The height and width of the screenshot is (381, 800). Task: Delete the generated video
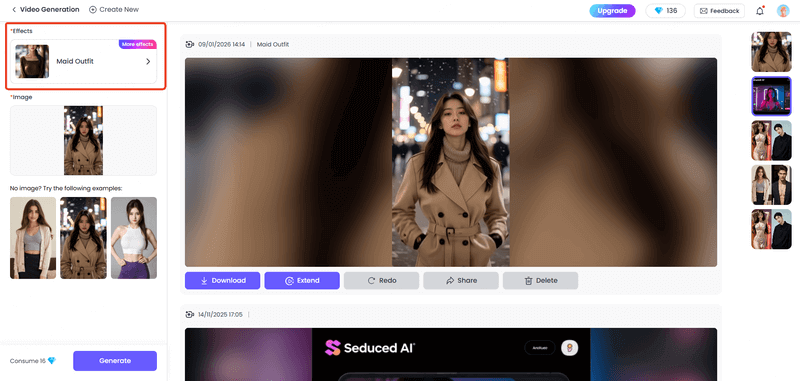540,281
